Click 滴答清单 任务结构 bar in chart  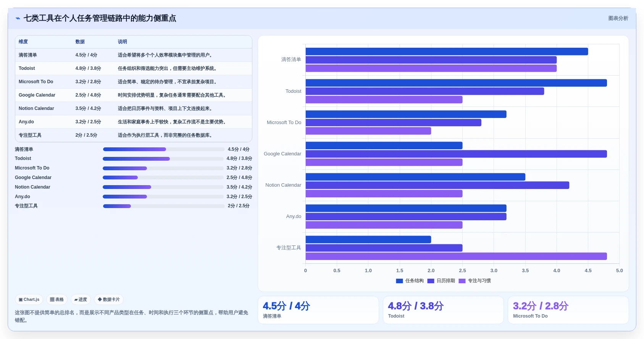(x=447, y=52)
